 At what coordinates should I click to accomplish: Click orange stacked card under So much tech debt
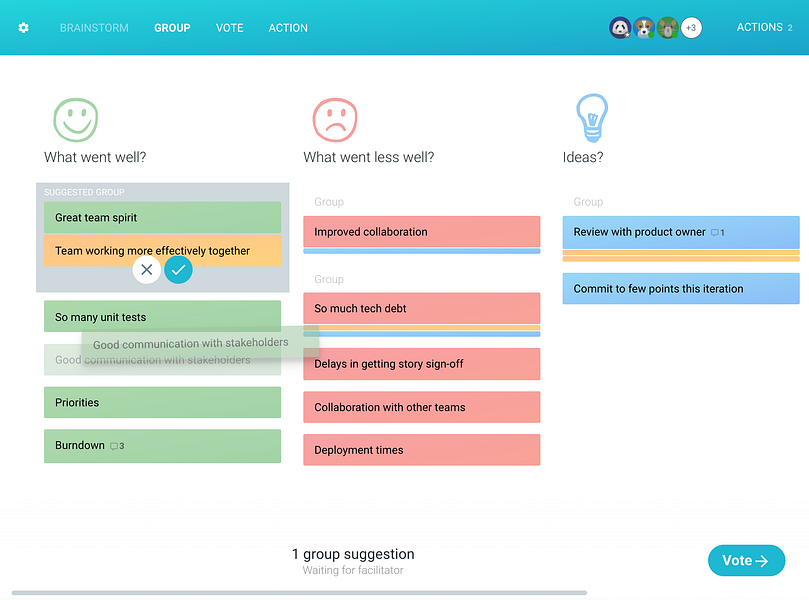point(422,328)
